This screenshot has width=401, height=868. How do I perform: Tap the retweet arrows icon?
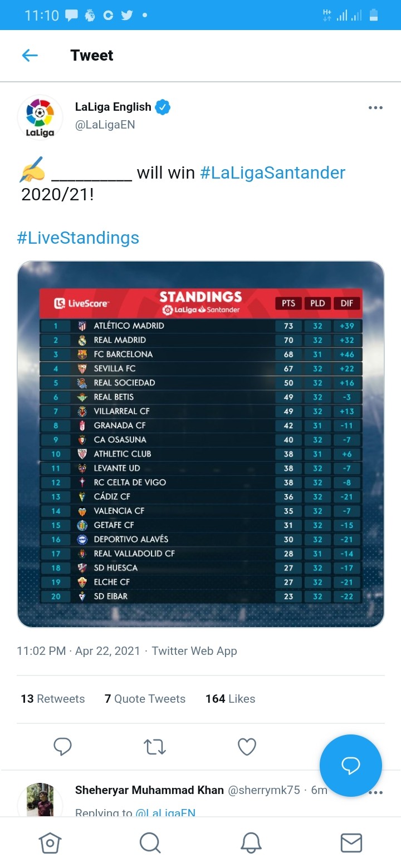tap(155, 747)
